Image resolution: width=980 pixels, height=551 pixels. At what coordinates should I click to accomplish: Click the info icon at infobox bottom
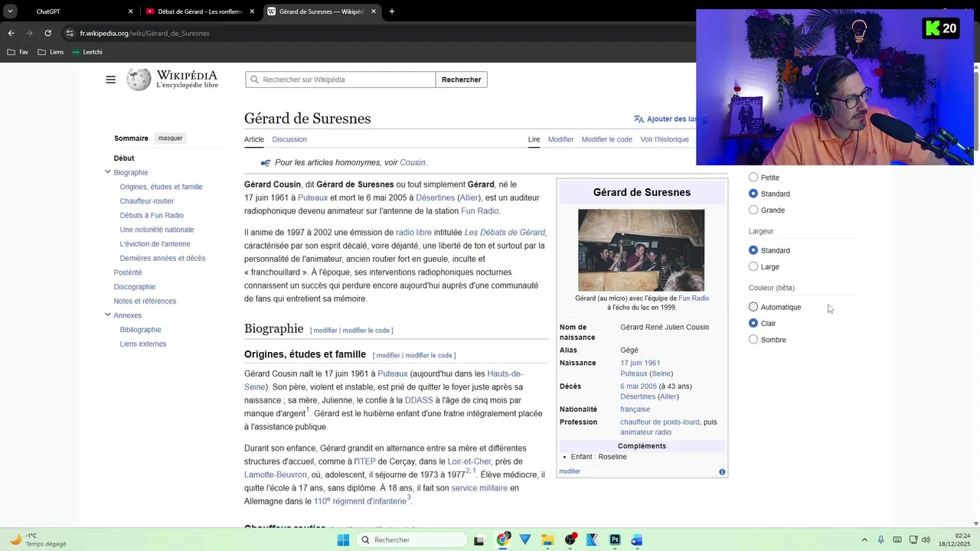[722, 471]
